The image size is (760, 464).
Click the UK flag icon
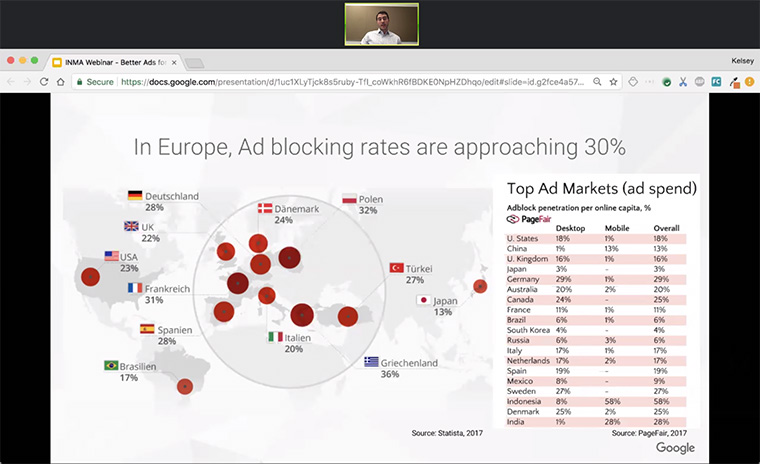pyautogui.click(x=131, y=226)
